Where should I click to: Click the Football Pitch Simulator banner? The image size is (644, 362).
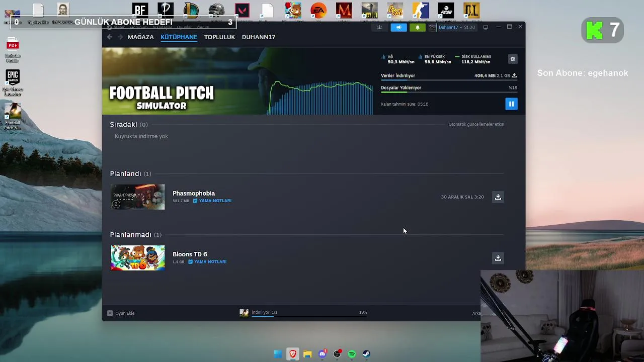[x=237, y=81]
